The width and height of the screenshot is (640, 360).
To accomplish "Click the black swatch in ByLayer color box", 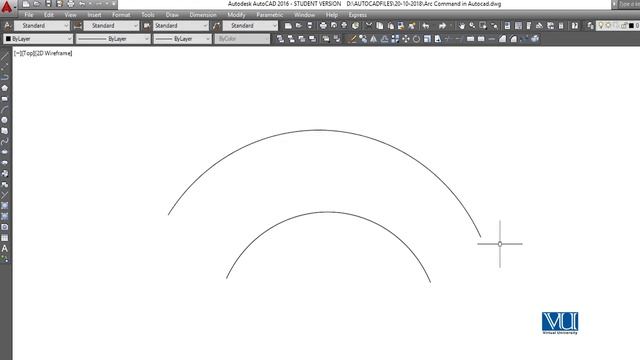I will 8,39.
